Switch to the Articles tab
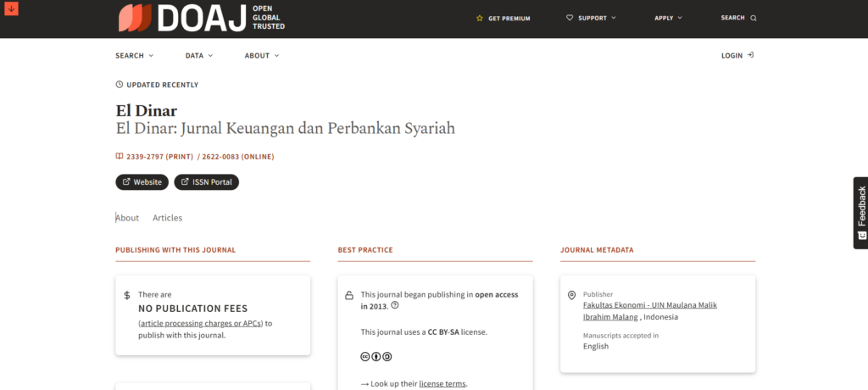The image size is (868, 390). pos(167,218)
